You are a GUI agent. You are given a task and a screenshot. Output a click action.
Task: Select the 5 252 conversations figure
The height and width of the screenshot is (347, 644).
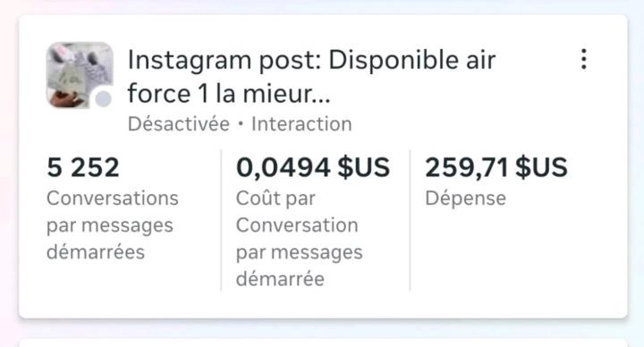click(83, 167)
